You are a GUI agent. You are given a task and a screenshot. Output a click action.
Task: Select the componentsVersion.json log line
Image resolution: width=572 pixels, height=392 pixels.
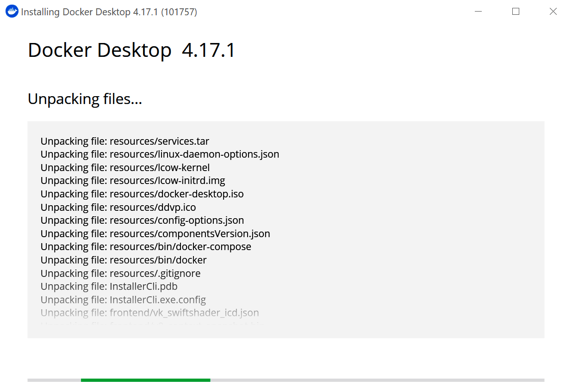pyautogui.click(x=155, y=233)
